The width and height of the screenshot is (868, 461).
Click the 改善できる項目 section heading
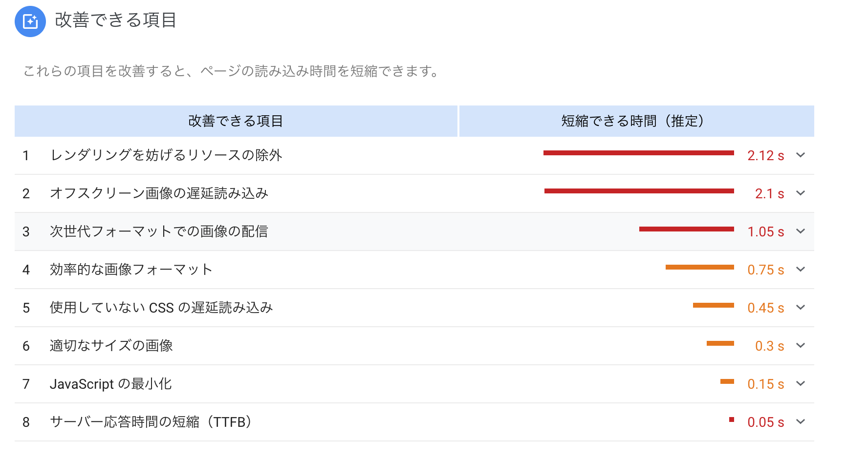point(115,21)
